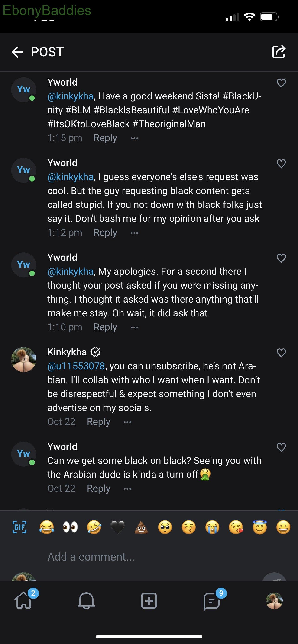This screenshot has width=298, height=644.
Task: Tap the new post plus icon
Action: click(149, 601)
